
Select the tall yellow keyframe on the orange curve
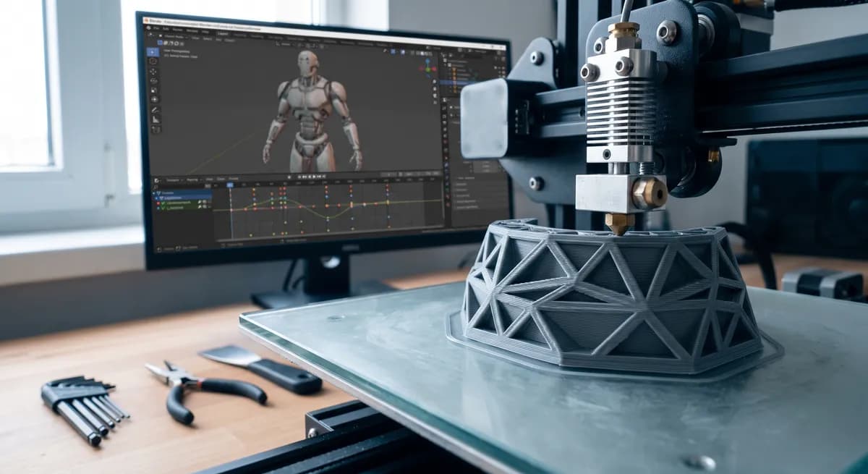click(x=352, y=205)
